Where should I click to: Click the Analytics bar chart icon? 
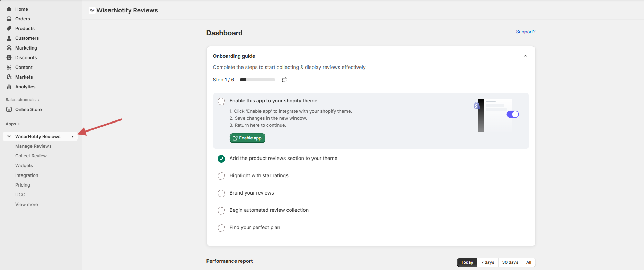click(9, 87)
